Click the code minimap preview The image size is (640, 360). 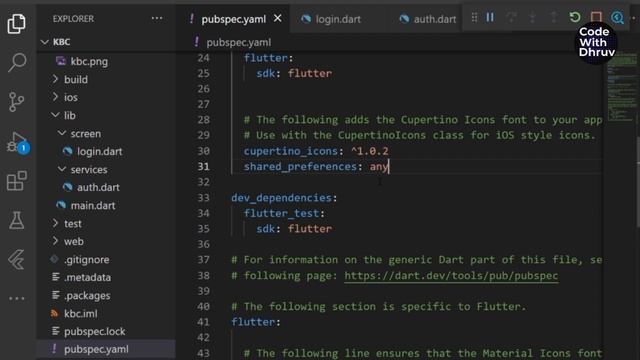point(621,88)
